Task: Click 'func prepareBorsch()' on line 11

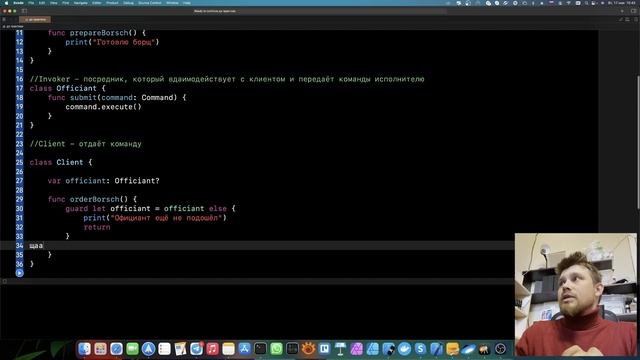Action: click(x=92, y=33)
